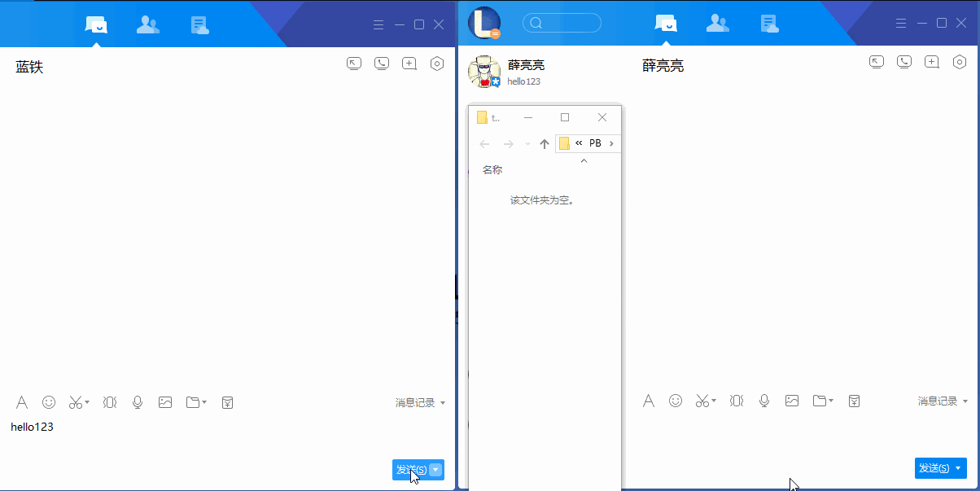Start a voice call in 蓝铁 chat
The image size is (980, 491).
click(x=382, y=64)
